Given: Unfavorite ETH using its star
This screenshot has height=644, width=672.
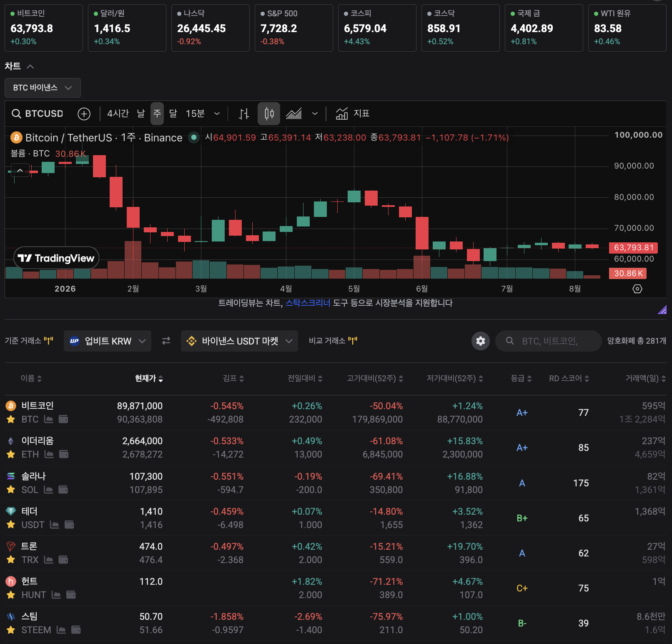Looking at the screenshot, I should [x=11, y=454].
